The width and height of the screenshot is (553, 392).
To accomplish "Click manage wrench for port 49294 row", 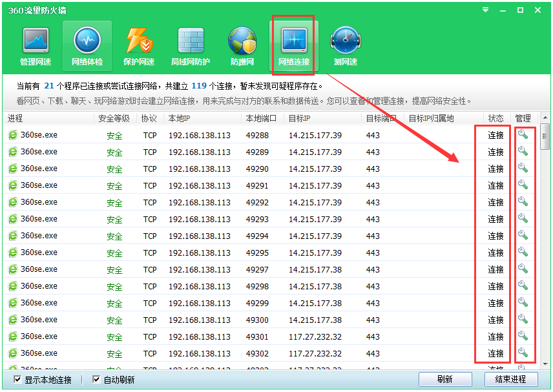I will (523, 235).
